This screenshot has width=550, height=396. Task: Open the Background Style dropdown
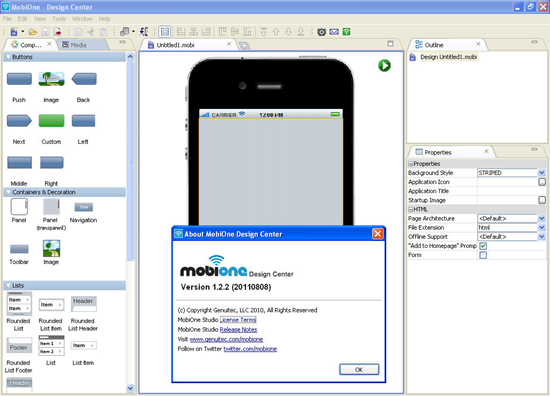click(542, 173)
